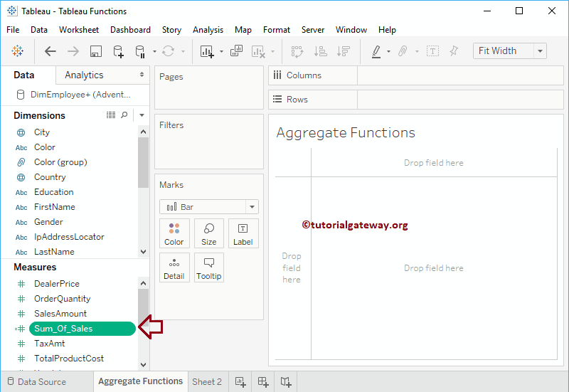The image size is (569, 392).
Task: Open the Analysis menu
Action: (x=208, y=30)
